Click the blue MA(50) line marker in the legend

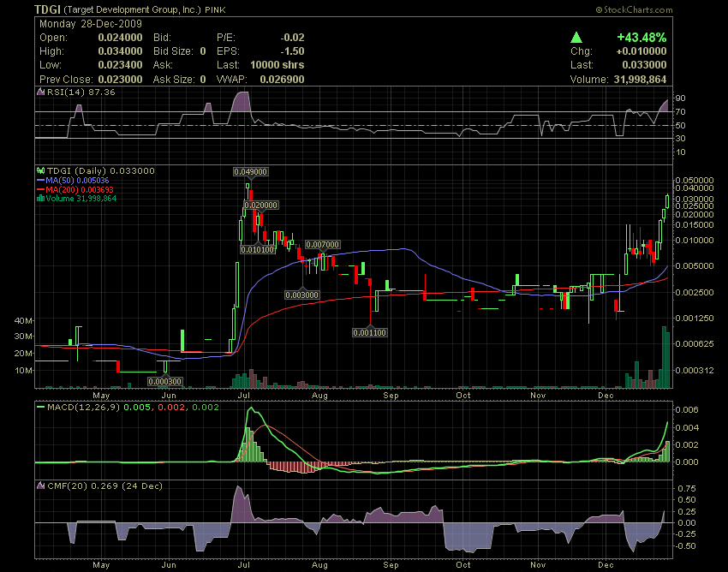pyautogui.click(x=40, y=180)
